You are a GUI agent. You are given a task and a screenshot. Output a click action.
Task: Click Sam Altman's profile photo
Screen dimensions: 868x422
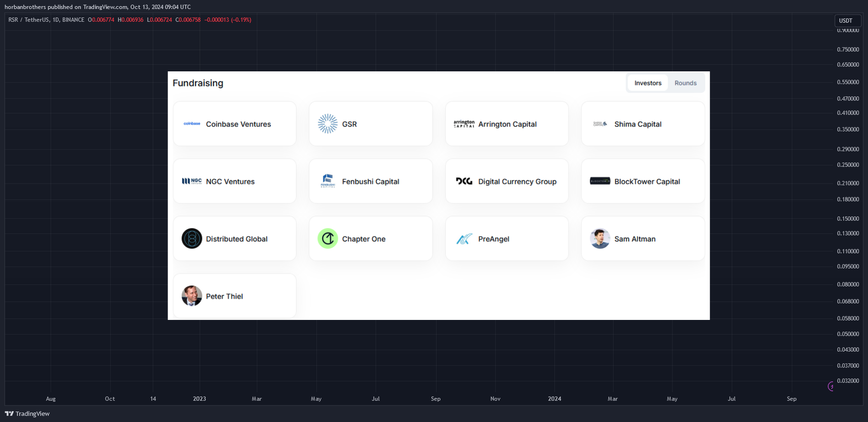pyautogui.click(x=600, y=239)
